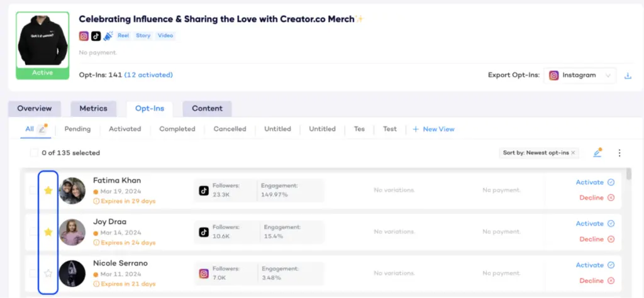Click the Instagram icon under campaign title

coord(84,36)
